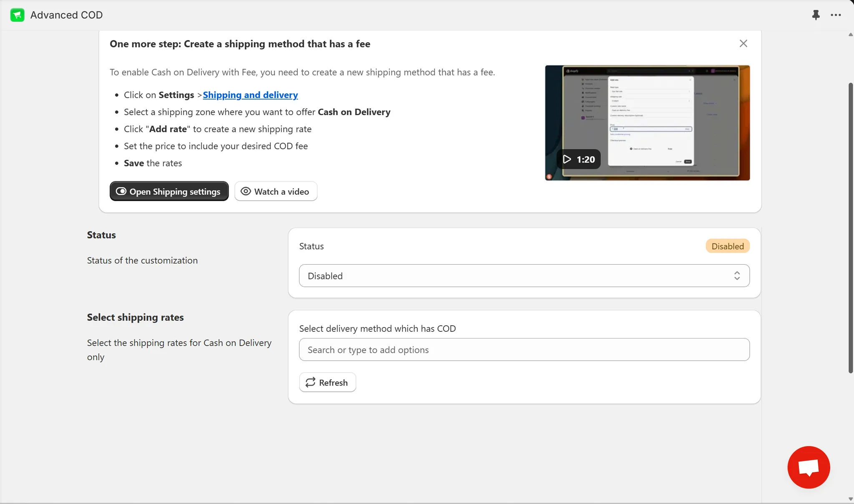Click the Status select up-down arrows
854x504 pixels.
pos(737,276)
